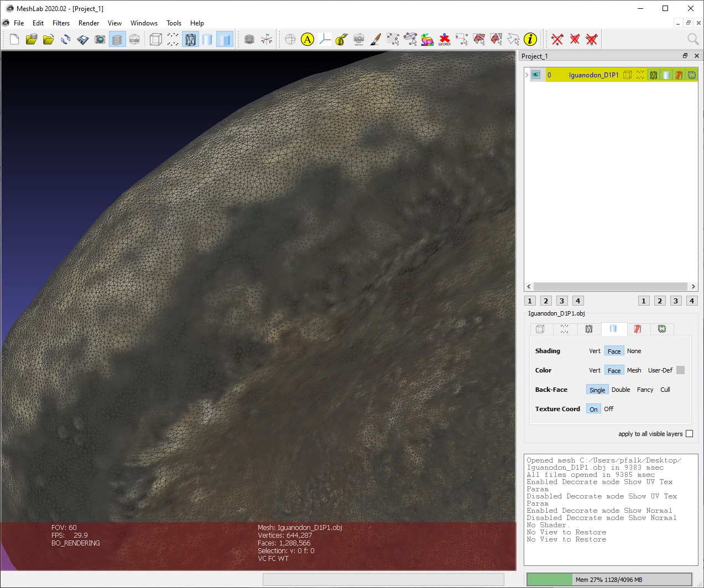Click the yellow text annotation icon
This screenshot has width=704, height=588.
pyautogui.click(x=307, y=39)
